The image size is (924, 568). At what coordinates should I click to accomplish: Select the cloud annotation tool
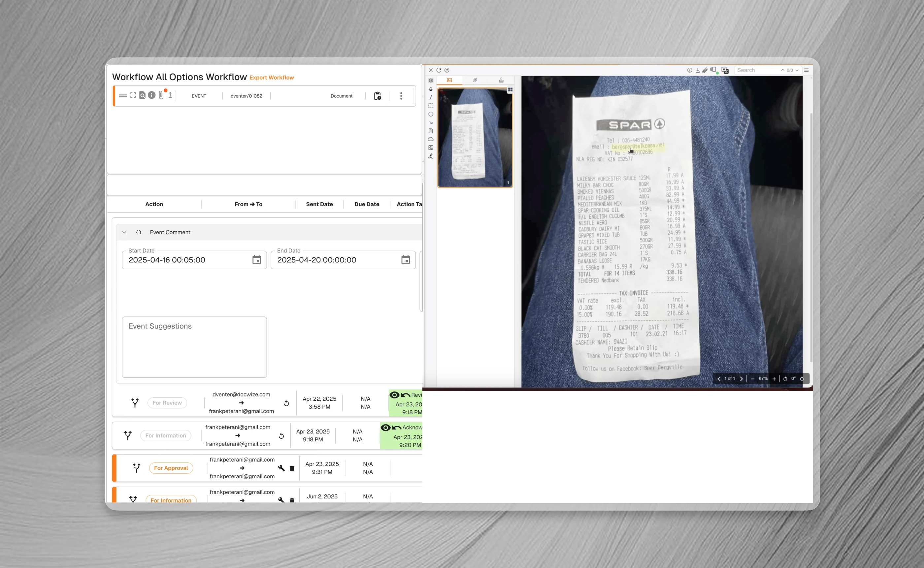pyautogui.click(x=431, y=139)
